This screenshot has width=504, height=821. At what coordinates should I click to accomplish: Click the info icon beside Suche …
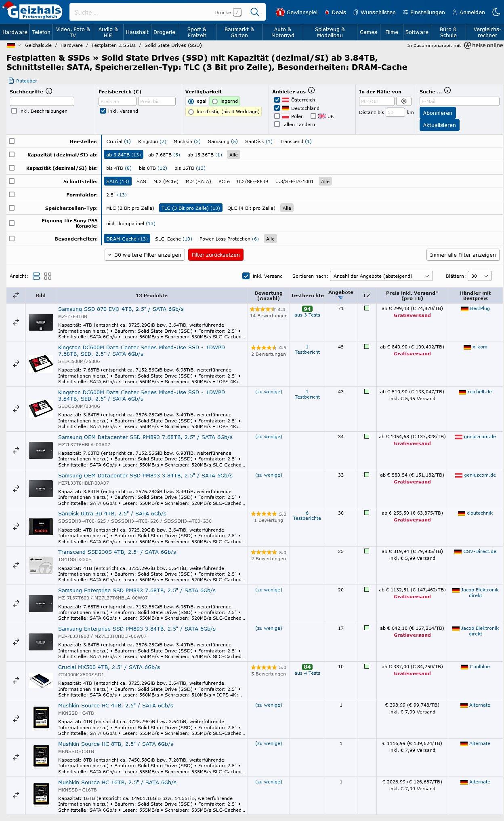[447, 91]
